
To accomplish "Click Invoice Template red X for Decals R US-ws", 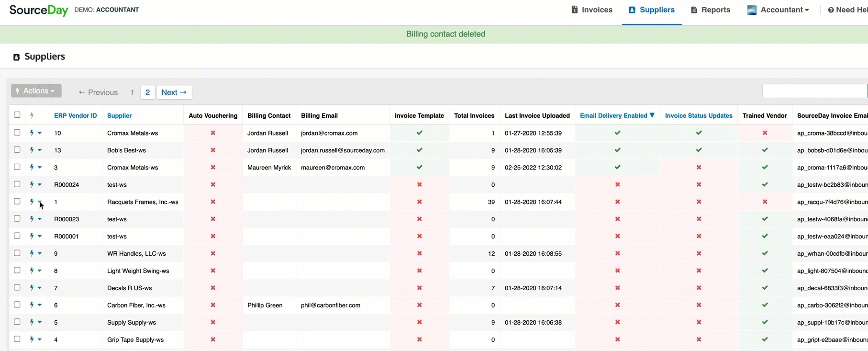I will coord(419,288).
